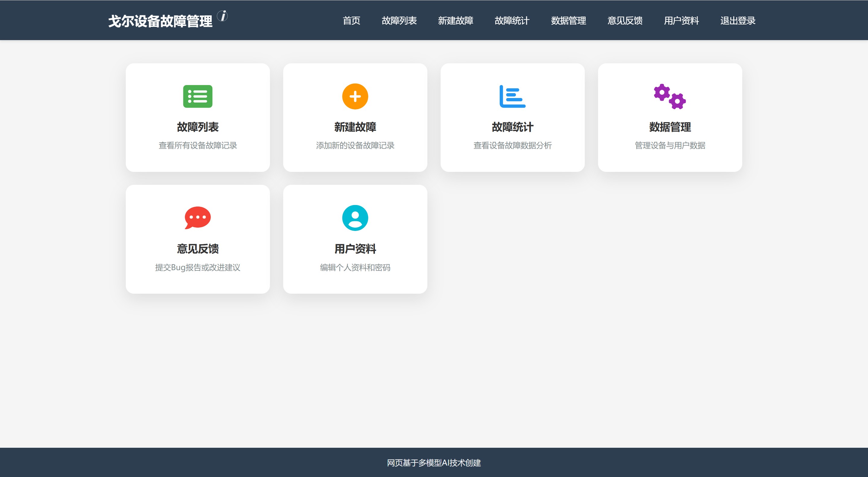
Task: Click 用户资料 in the navigation bar
Action: [x=681, y=21]
